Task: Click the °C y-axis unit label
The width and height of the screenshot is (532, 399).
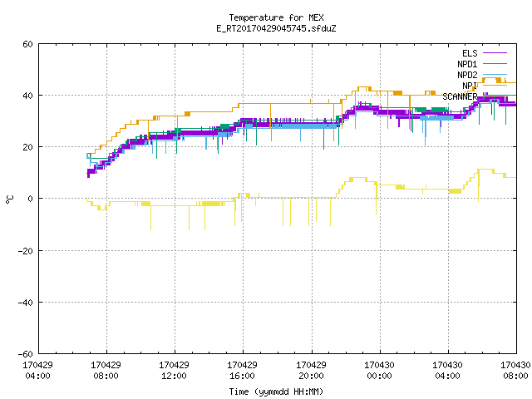Action: (9, 199)
